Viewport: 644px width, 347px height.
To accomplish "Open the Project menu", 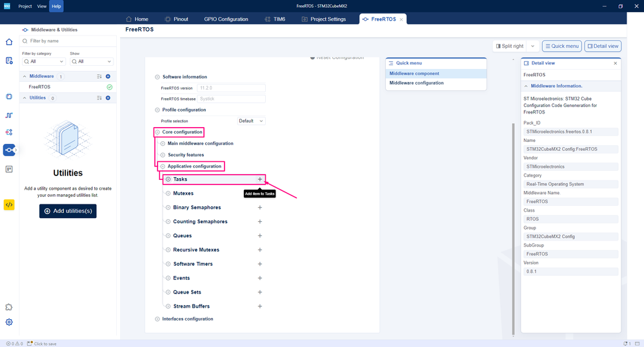I will pyautogui.click(x=25, y=6).
